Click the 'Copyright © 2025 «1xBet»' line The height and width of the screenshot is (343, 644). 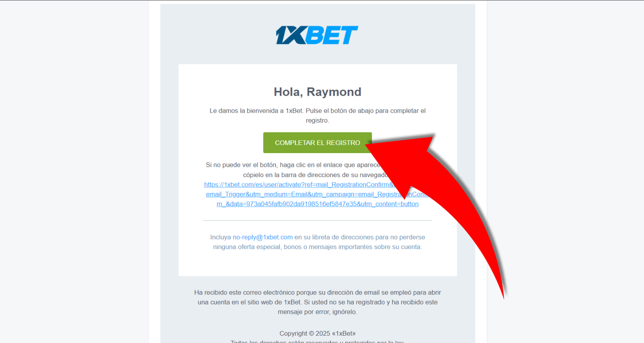click(318, 334)
